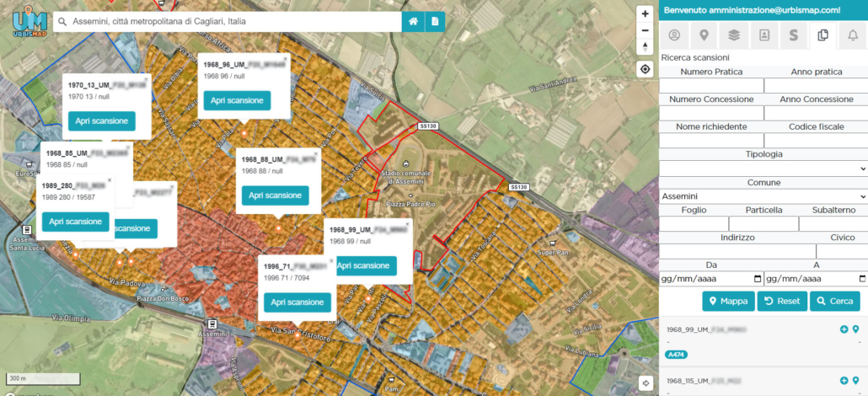Focus the Nome richiedente input

[x=711, y=141]
